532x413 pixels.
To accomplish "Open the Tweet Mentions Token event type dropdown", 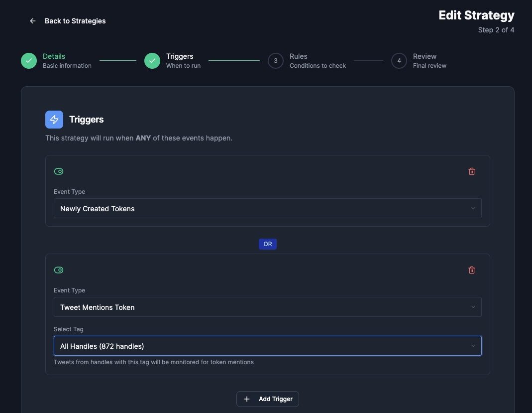I will coord(267,307).
